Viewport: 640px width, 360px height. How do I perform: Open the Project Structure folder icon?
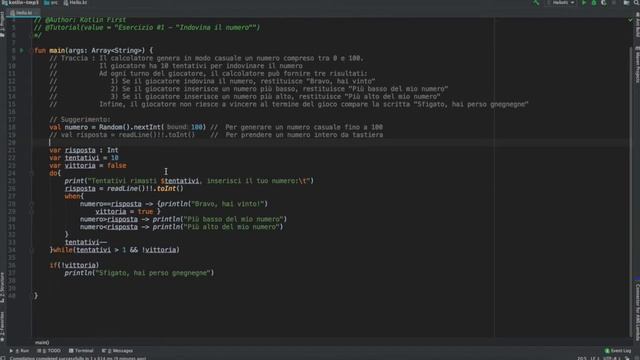tap(627, 3)
